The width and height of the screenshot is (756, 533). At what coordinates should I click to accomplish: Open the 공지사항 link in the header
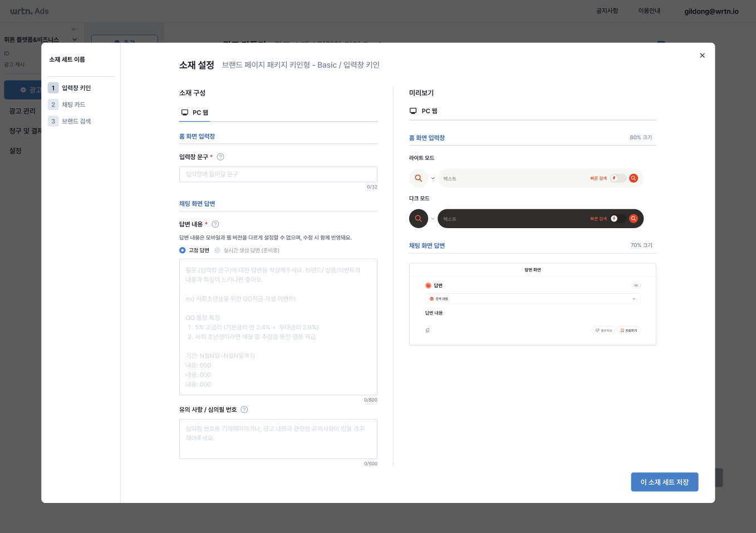(x=607, y=11)
